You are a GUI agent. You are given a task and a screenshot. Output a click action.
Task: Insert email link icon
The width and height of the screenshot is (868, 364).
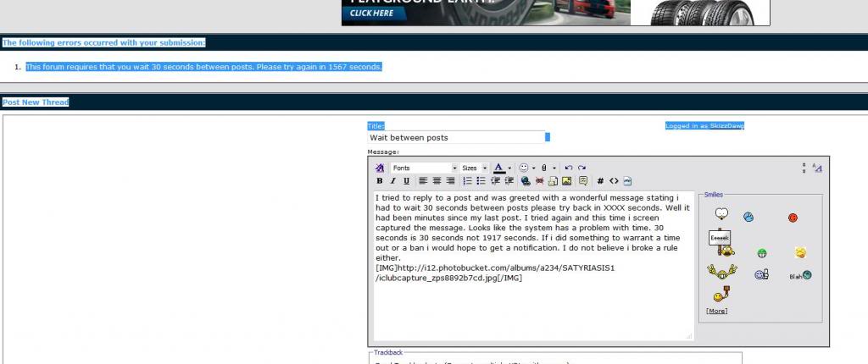click(553, 181)
